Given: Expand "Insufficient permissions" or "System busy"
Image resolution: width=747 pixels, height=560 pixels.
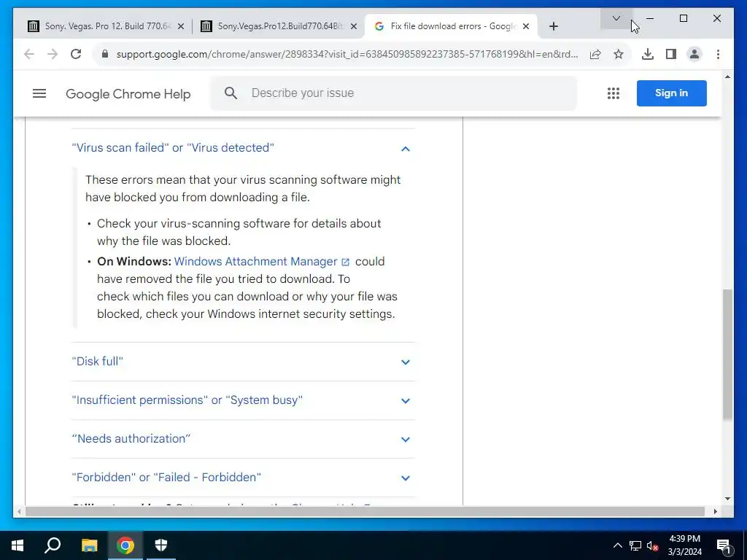Looking at the screenshot, I should pos(406,400).
